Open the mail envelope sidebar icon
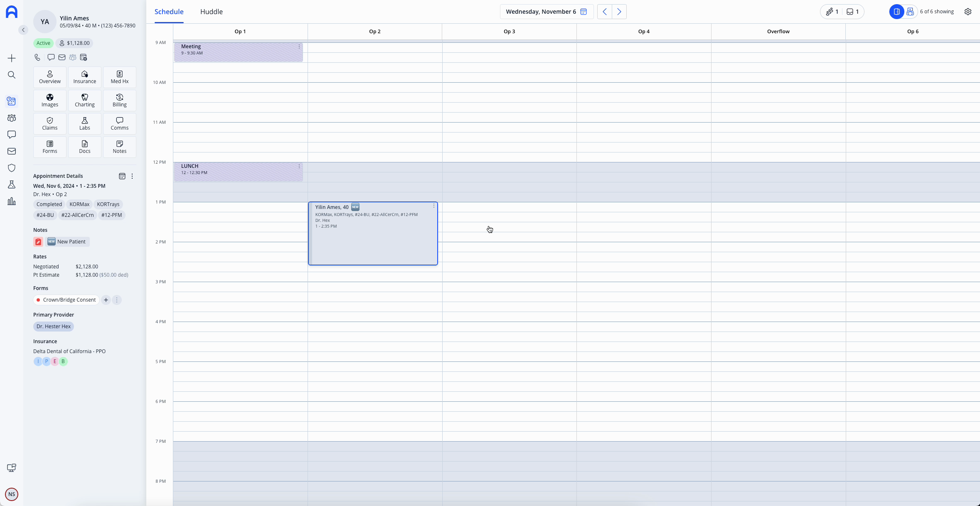The image size is (980, 506). [12, 151]
